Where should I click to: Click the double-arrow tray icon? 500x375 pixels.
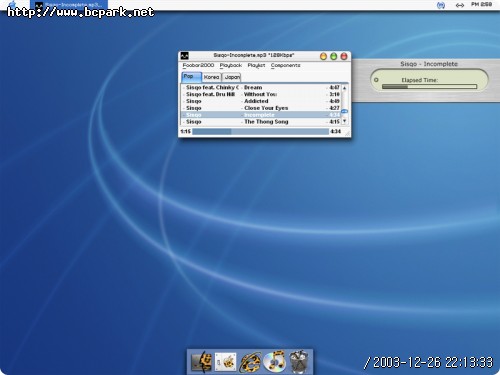coord(460,5)
